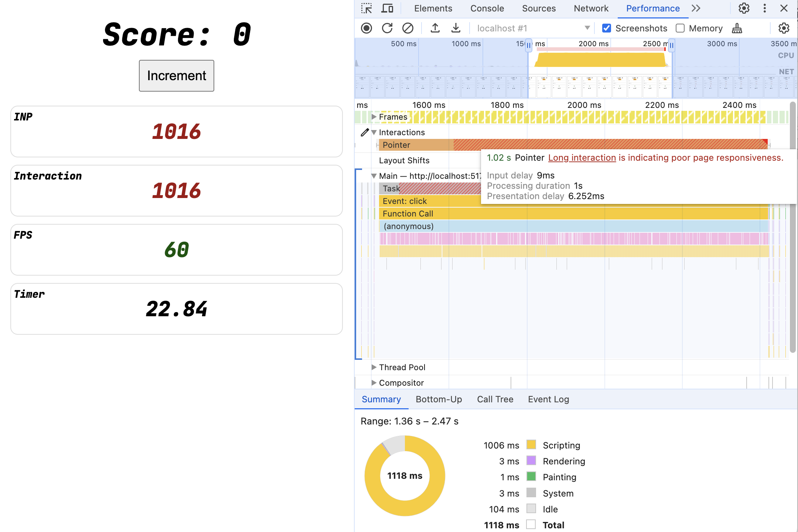
Task: Click the Increment button
Action: click(176, 75)
